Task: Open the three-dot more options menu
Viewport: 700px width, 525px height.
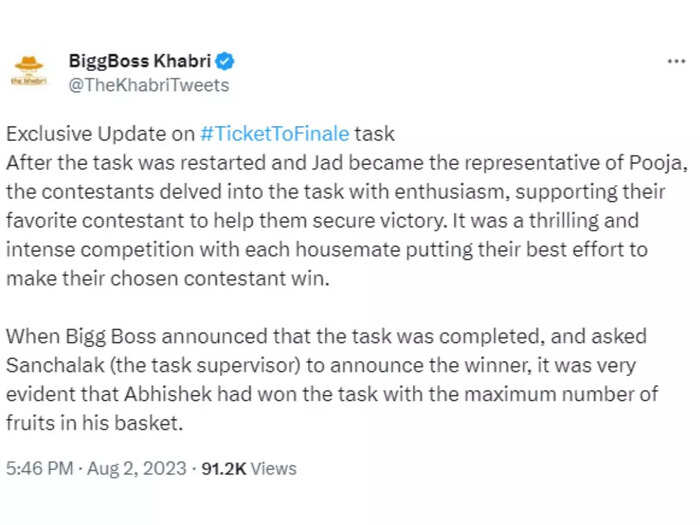Action: 676,61
